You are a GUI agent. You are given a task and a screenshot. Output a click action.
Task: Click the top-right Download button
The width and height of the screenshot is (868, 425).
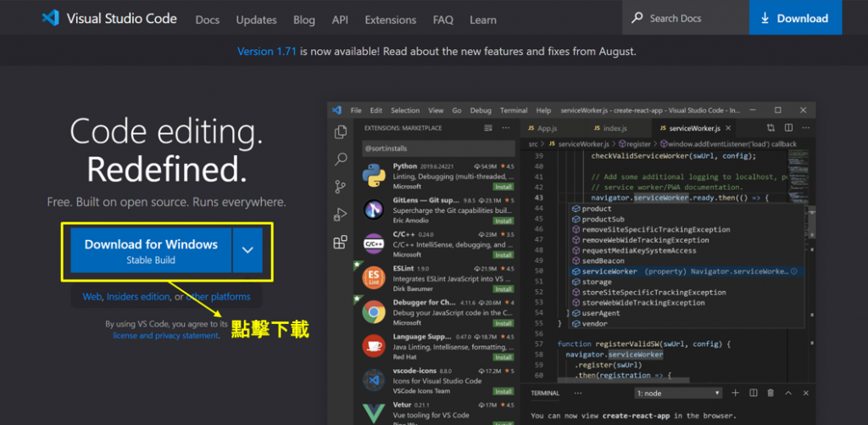coord(795,18)
